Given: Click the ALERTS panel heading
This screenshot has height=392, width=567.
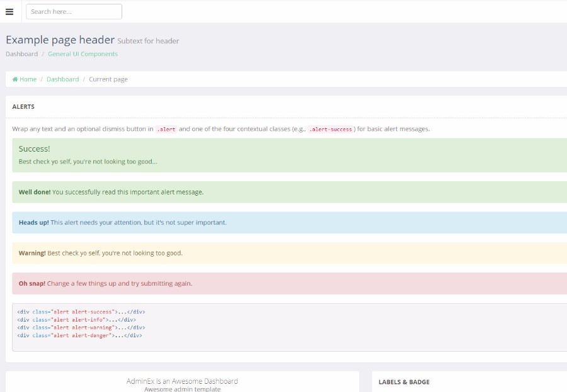Looking at the screenshot, I should (23, 107).
